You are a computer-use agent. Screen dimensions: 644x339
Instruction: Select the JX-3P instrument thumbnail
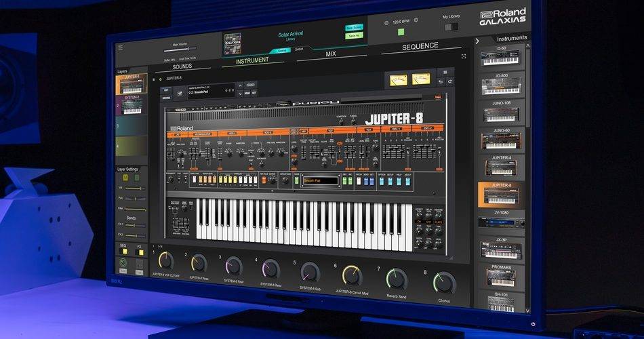tap(502, 250)
